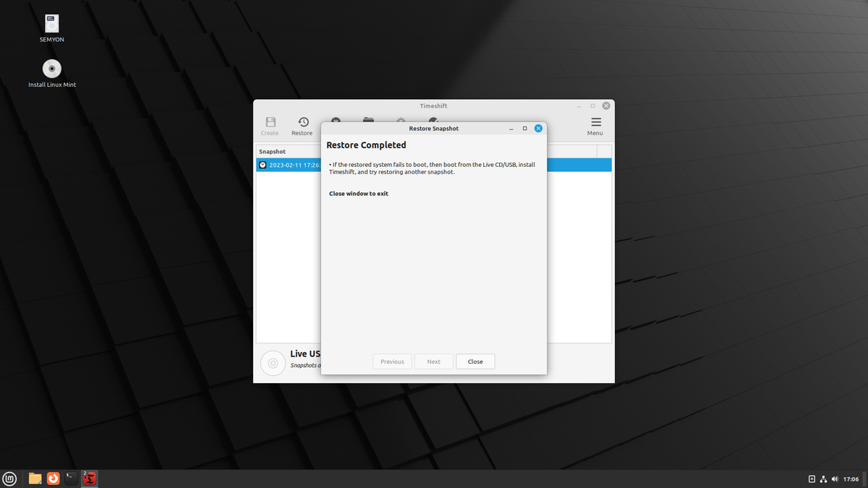Open the Linux Mint start menu
The width and height of the screenshot is (868, 488).
(9, 479)
